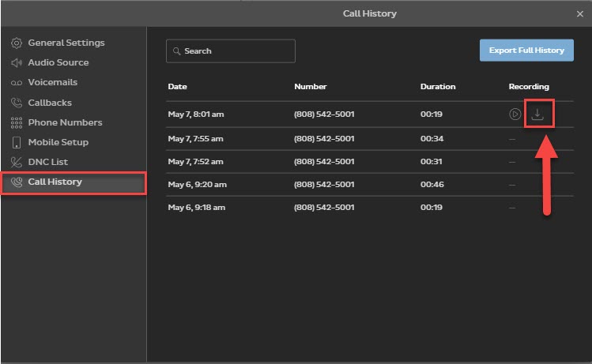Screen dimensions: 592x364
Task: Click the phone number in the May 7, 7:52 am row
Action: pyautogui.click(x=324, y=161)
